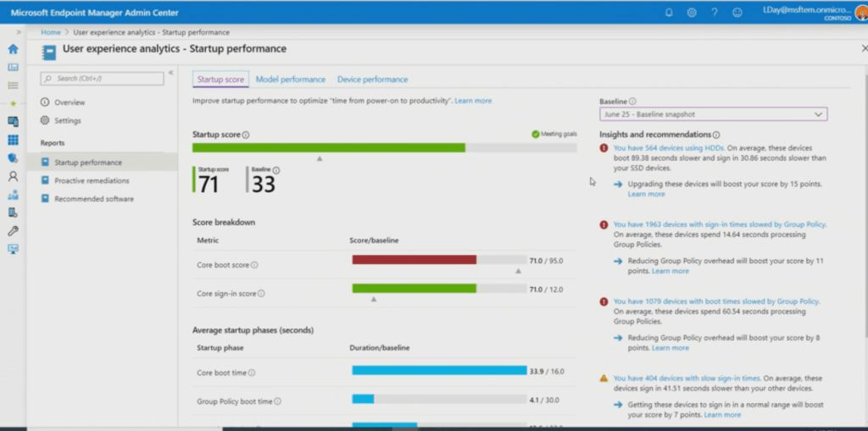Click the Favorites star in left rail
Viewport: 868px width, 431px height.
pyautogui.click(x=13, y=103)
